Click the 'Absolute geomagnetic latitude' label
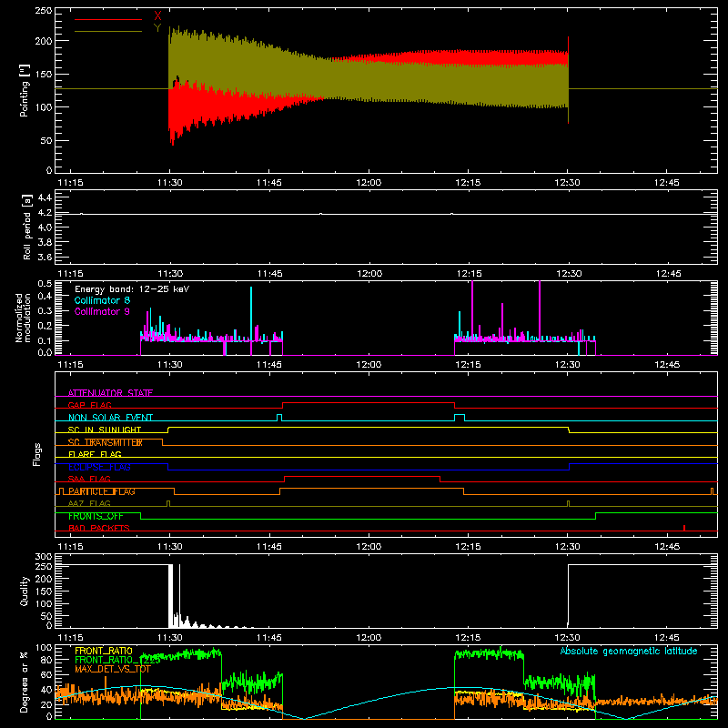The height and width of the screenshot is (728, 728). [629, 651]
